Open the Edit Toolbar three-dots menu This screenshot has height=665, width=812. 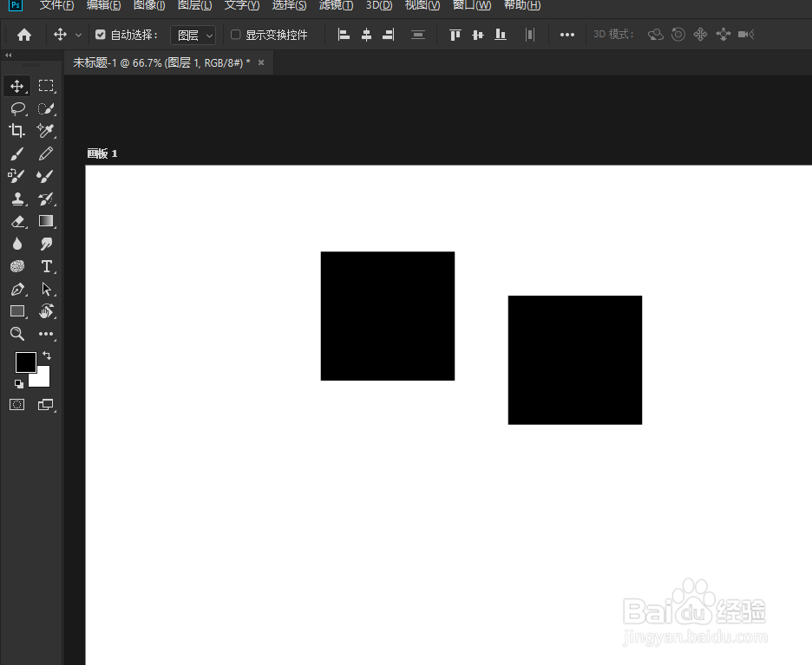(x=46, y=334)
